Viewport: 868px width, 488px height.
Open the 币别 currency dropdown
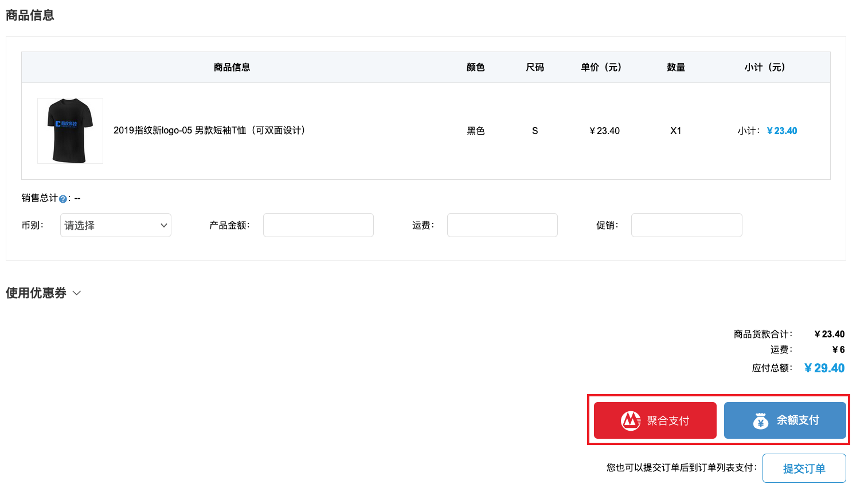coord(115,225)
